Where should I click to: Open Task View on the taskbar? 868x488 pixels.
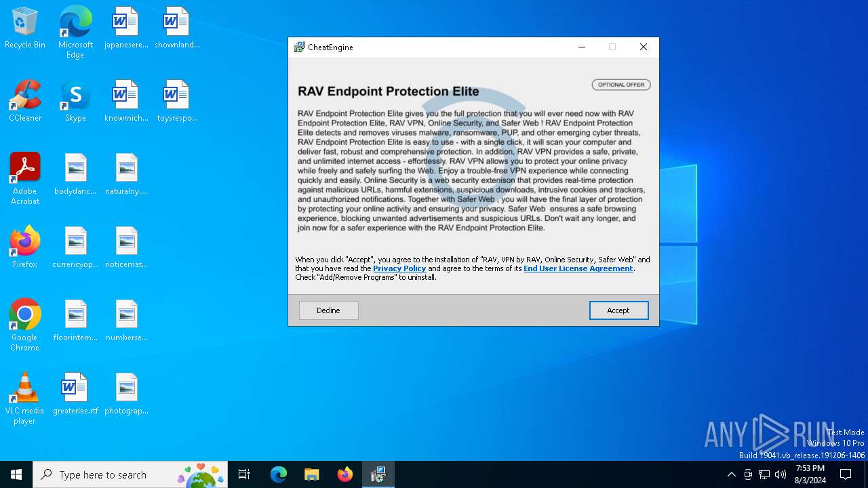tap(244, 474)
